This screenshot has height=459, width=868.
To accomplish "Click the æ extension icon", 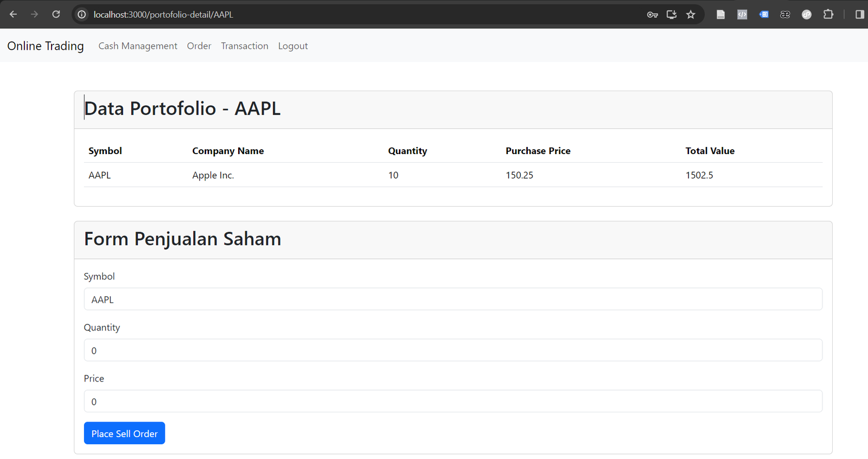I will pyautogui.click(x=785, y=15).
